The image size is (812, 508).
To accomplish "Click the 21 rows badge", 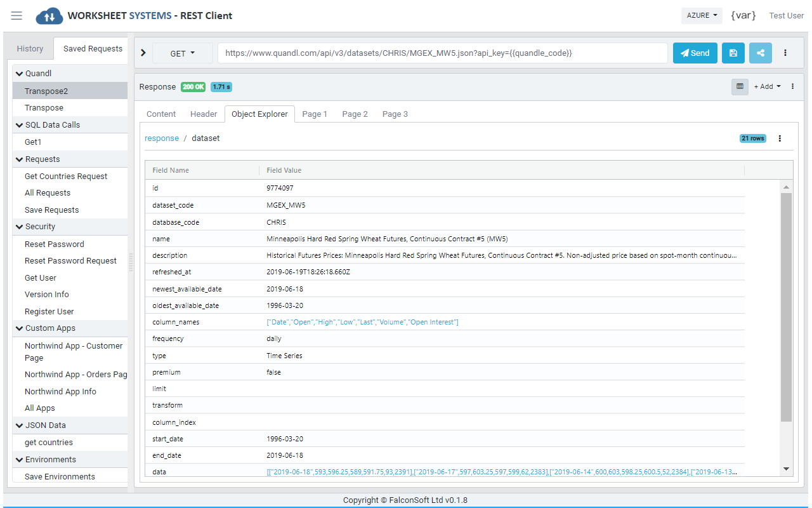I will coord(752,138).
